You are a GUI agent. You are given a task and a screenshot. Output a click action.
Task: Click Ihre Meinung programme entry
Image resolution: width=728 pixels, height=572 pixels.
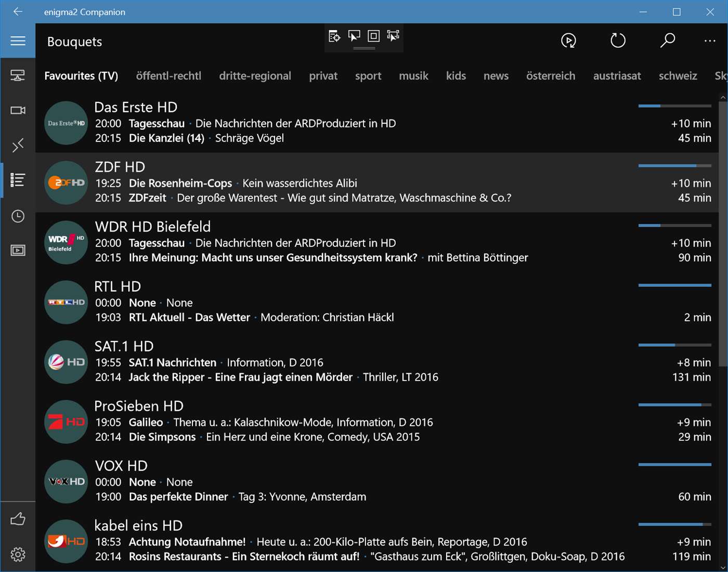coord(273,258)
